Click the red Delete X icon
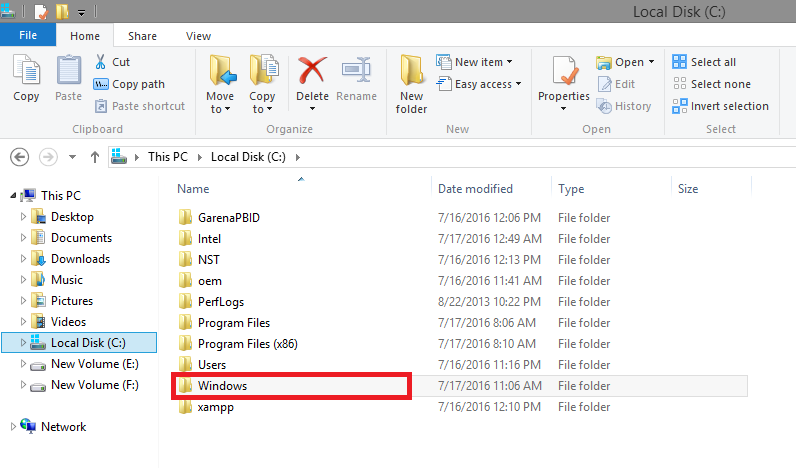Screen dimensions: 796x468 312,70
